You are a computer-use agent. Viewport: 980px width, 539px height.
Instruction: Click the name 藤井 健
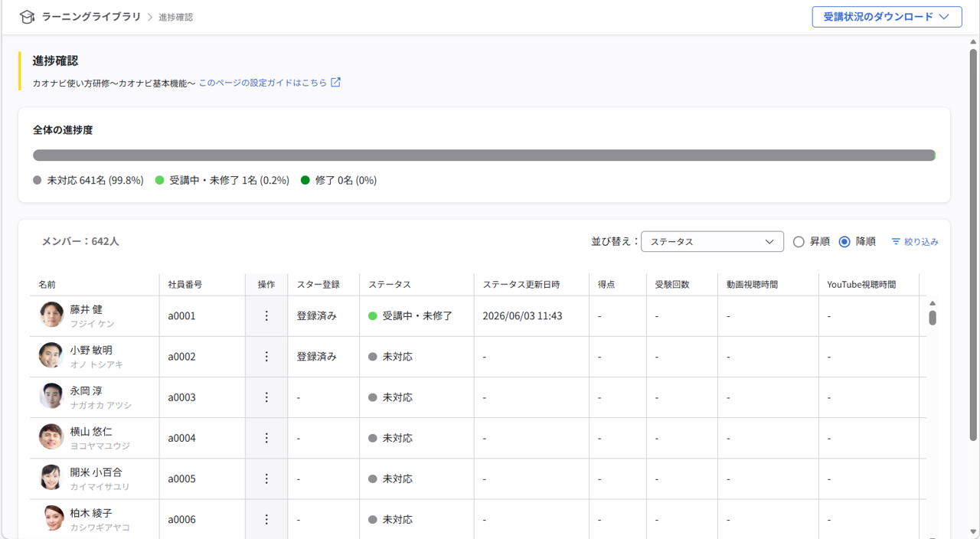click(87, 309)
